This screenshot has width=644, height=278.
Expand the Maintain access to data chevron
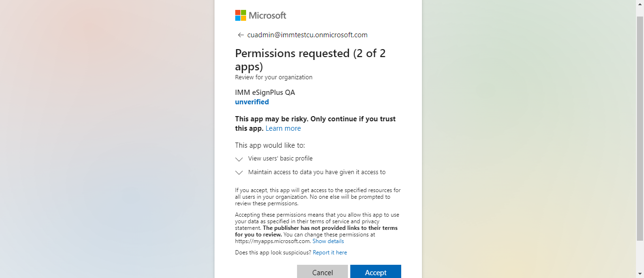239,173
